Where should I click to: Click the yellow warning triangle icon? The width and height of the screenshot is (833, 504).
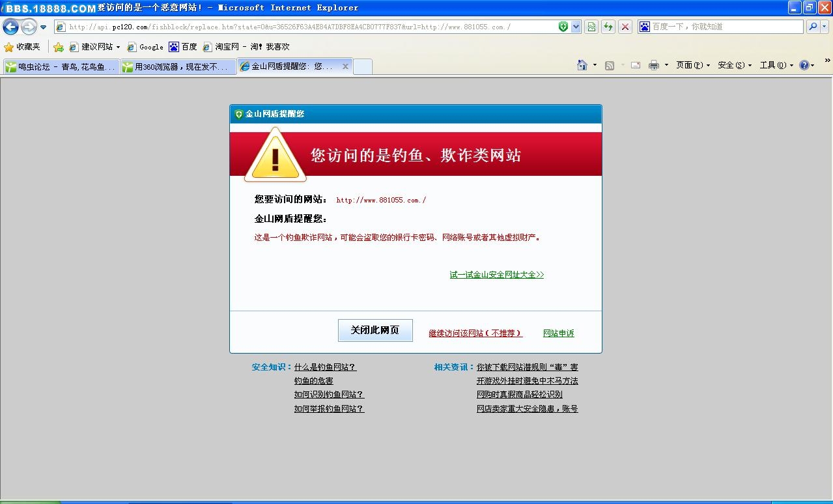click(275, 155)
